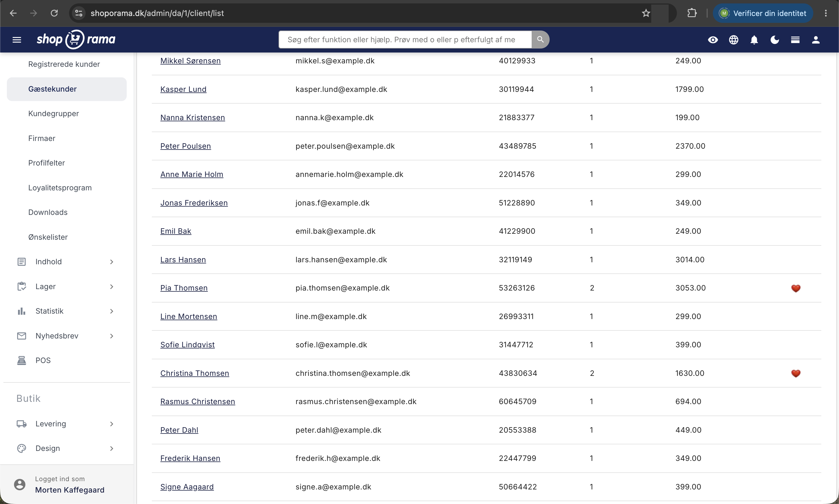Click the heart icon on Pia Thomsen row
Screen dimensions: 839x504
click(796, 288)
